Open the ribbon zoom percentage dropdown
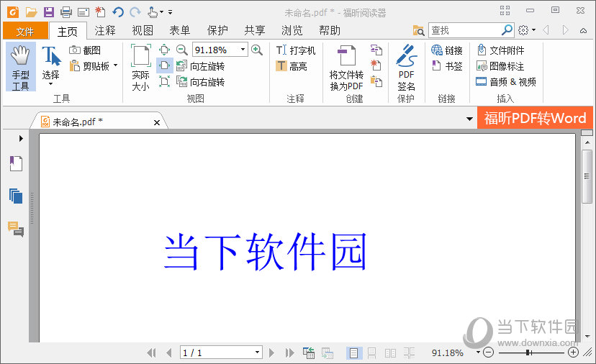 pyautogui.click(x=243, y=50)
